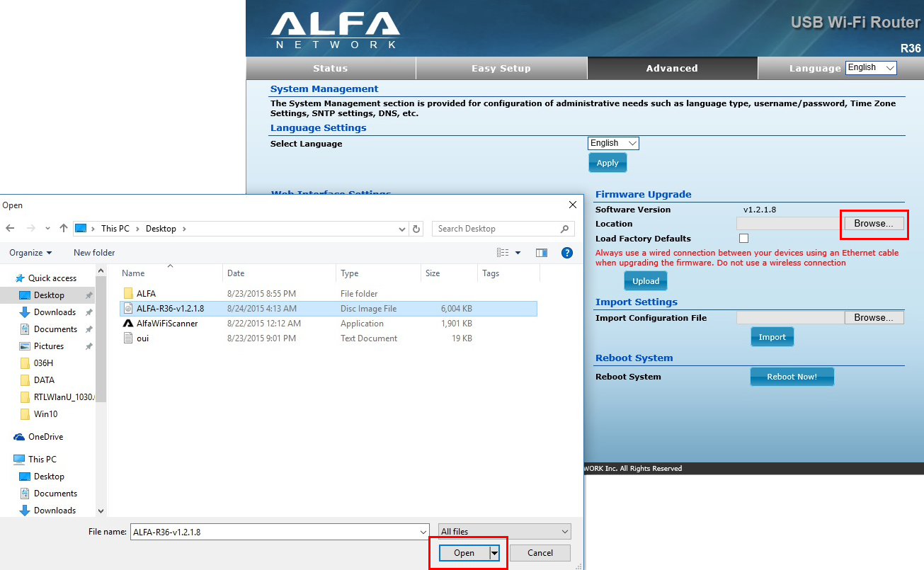Click the refresh icon beside address bar

[x=416, y=229]
